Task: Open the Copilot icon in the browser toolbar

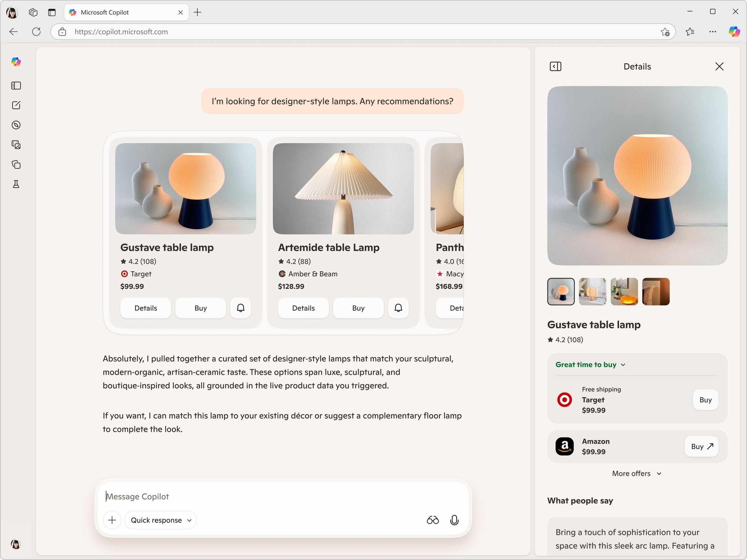Action: click(x=734, y=32)
